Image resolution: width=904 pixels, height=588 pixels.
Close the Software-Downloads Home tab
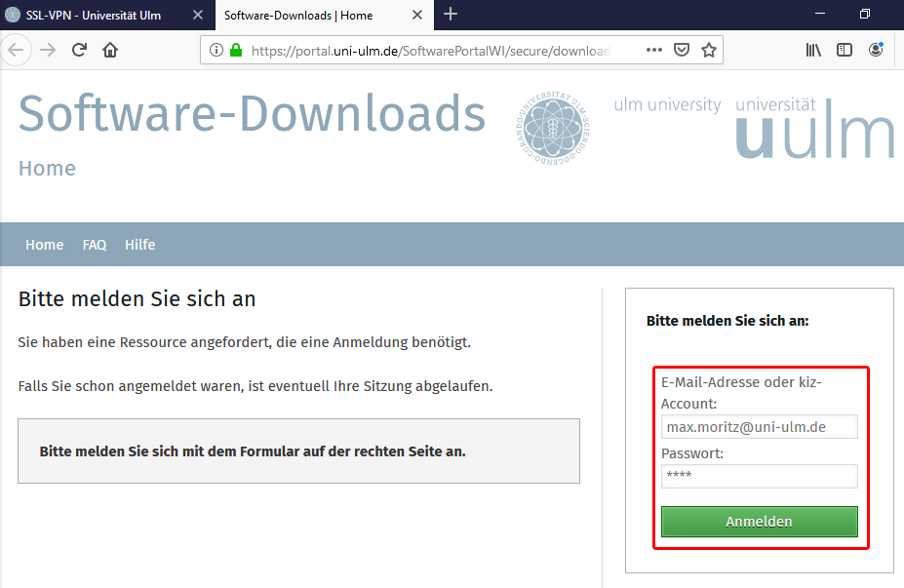[x=417, y=15]
